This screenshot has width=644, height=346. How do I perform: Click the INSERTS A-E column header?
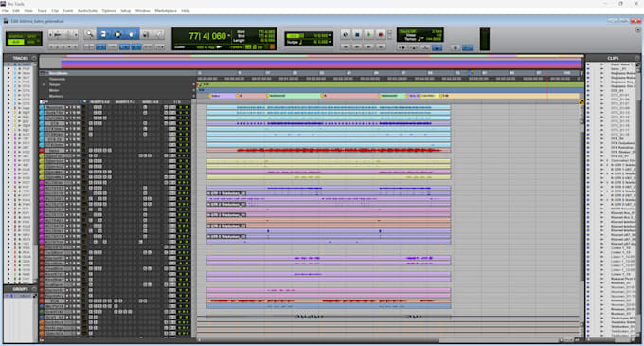(99, 102)
